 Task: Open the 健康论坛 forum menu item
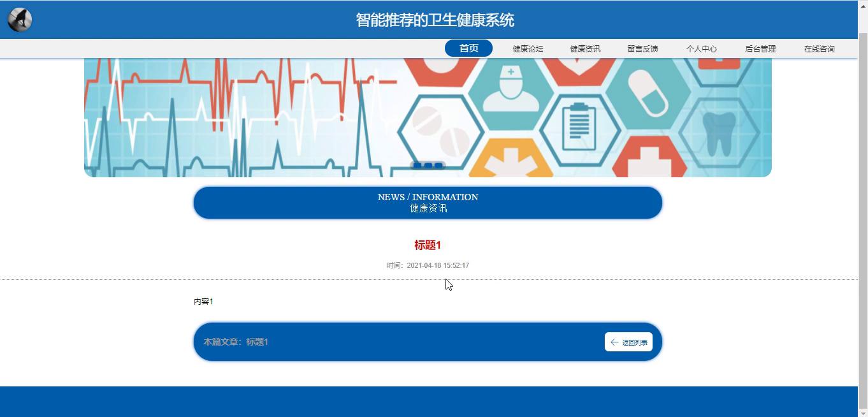tap(528, 49)
